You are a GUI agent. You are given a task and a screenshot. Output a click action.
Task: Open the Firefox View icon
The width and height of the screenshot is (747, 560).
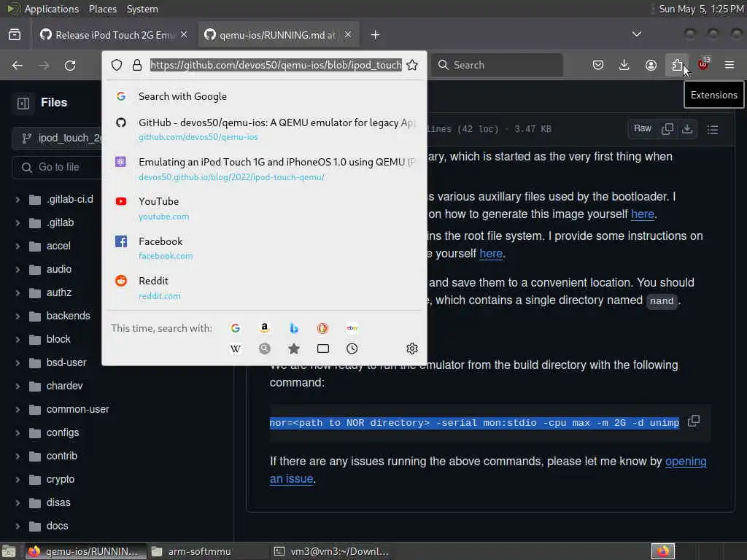click(15, 35)
